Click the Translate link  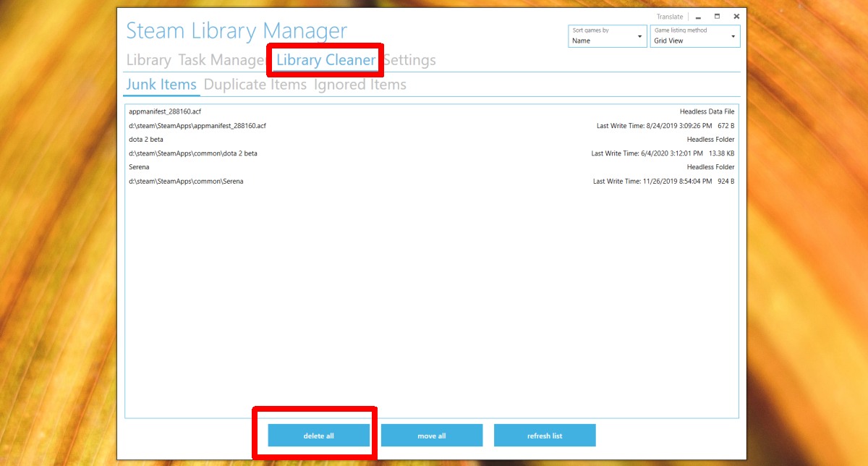click(x=670, y=17)
